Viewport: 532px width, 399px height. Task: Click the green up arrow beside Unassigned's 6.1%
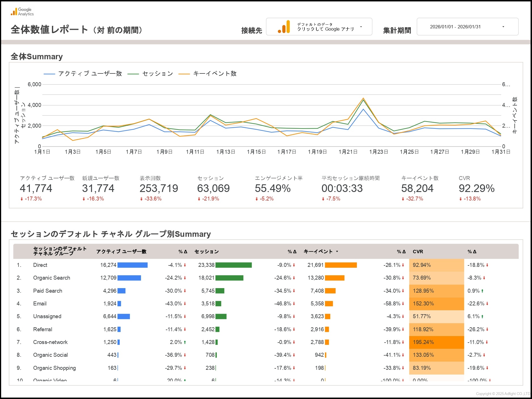[x=482, y=316]
